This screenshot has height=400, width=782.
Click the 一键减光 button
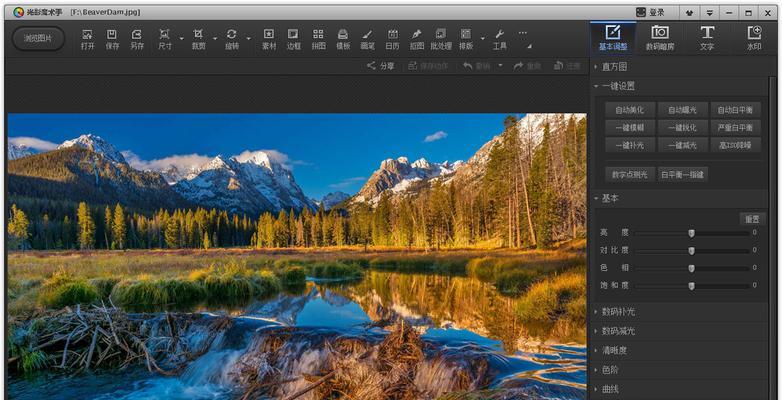tap(683, 145)
